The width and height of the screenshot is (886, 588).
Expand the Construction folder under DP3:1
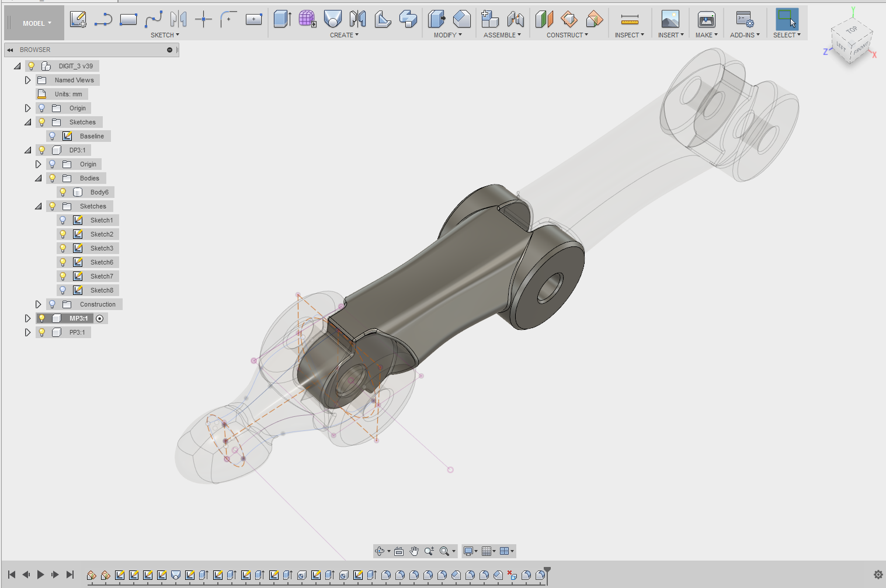[x=39, y=304]
